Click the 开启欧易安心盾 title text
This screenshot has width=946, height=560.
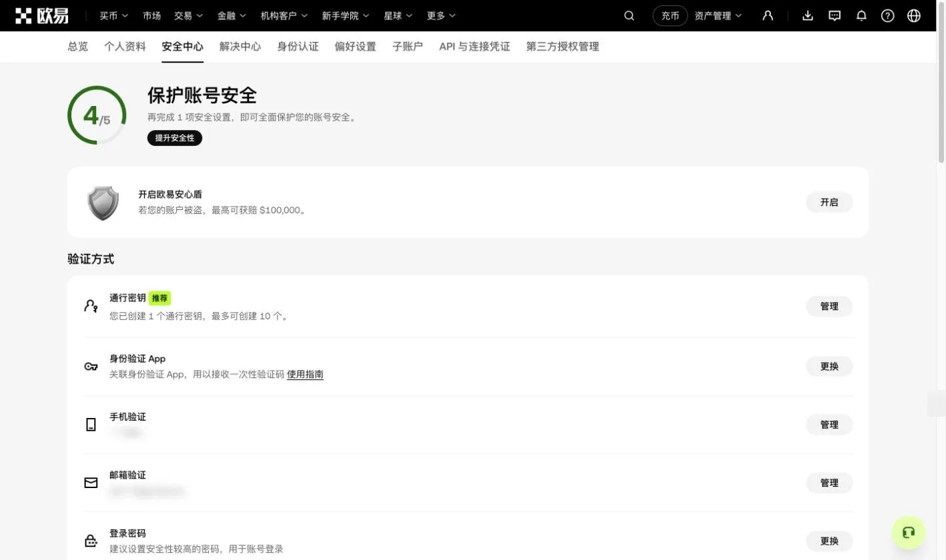[x=170, y=195]
